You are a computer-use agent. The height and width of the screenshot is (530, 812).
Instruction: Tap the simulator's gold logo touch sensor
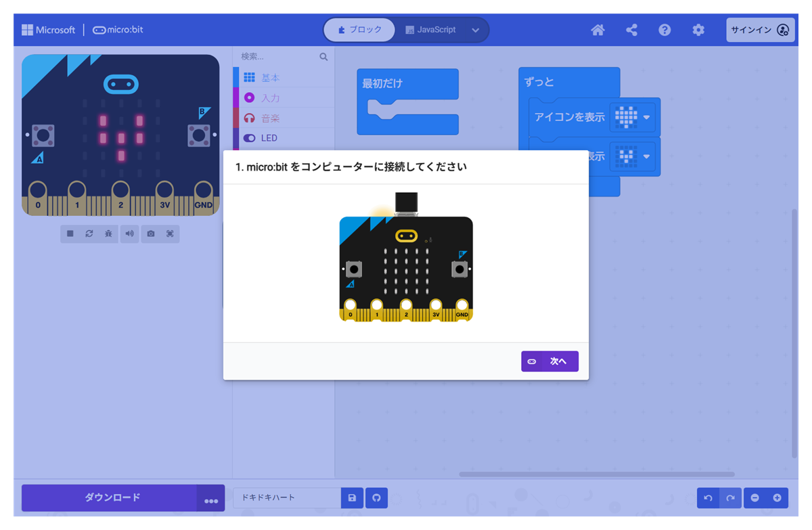coord(121,85)
